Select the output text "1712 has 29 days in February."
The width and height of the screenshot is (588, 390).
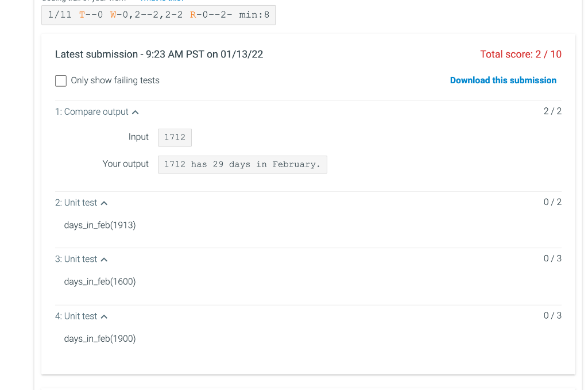(242, 164)
